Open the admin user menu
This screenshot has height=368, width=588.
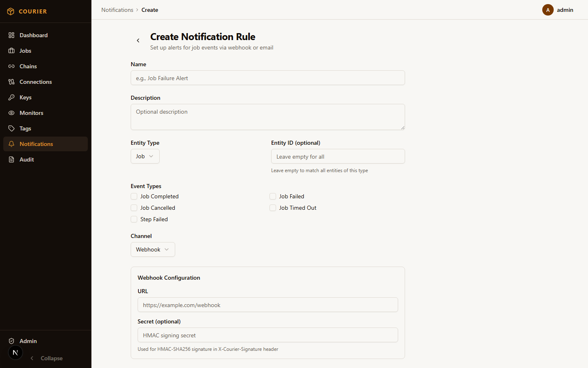coord(559,10)
